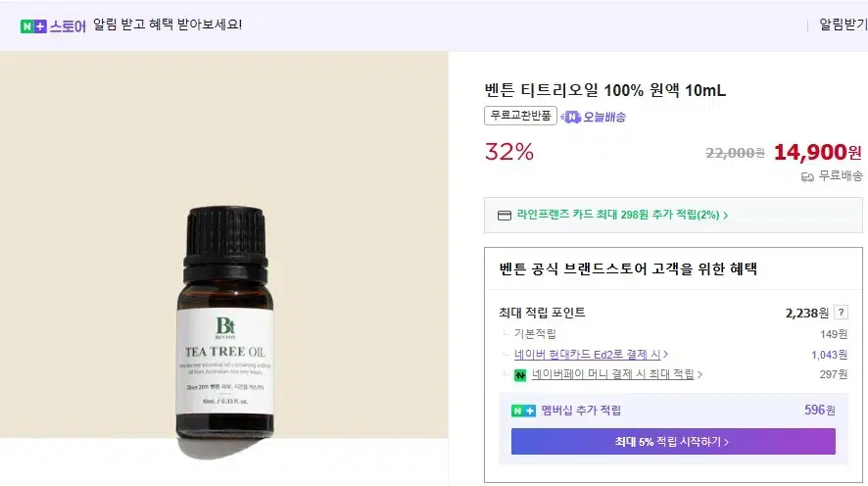Expand the chevron after 최대 적립
Image resolution: width=868 pixels, height=486 pixels.
point(699,374)
